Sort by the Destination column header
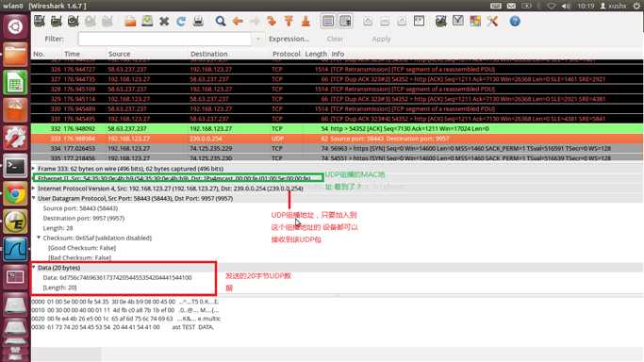The width and height of the screenshot is (644, 362). [208, 54]
